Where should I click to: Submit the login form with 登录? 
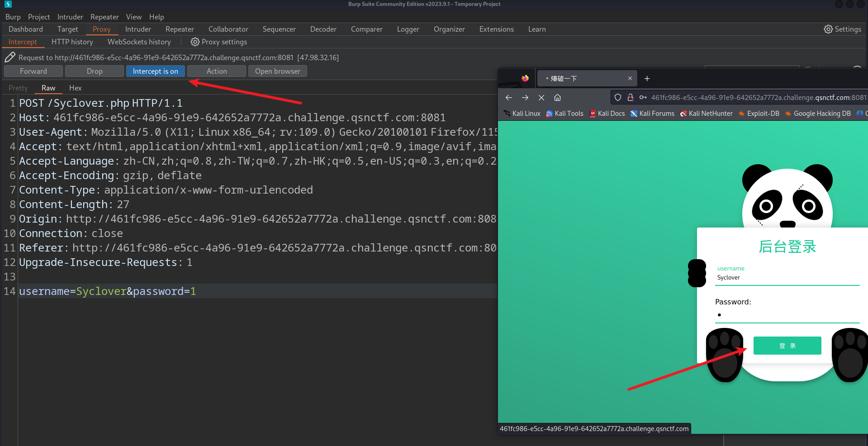(x=787, y=346)
